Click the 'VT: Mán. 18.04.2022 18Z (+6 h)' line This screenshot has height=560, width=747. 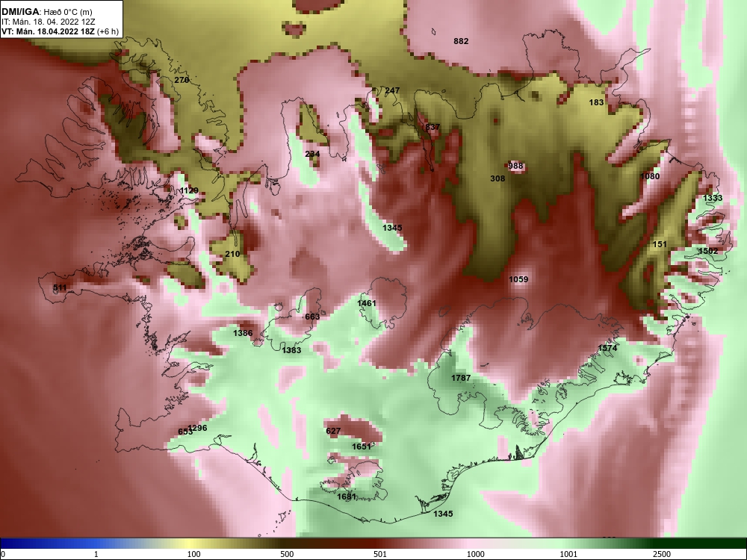60,31
